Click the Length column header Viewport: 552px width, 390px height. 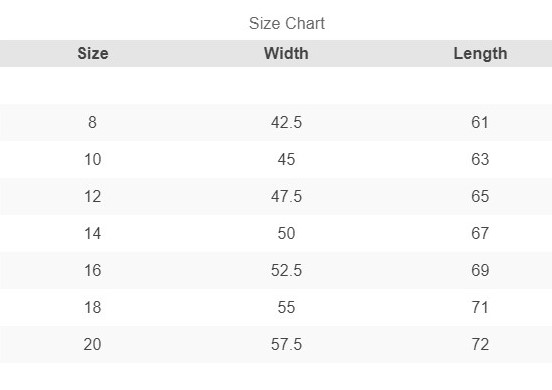(480, 54)
